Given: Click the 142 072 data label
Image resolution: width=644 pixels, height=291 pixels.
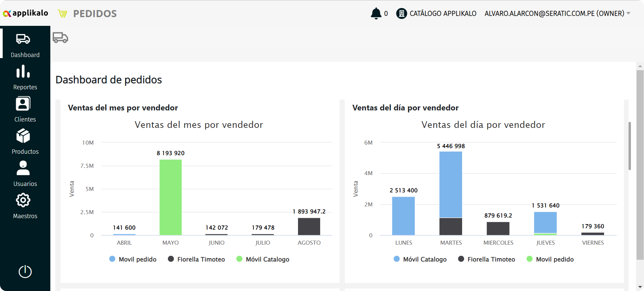Looking at the screenshot, I should (x=216, y=228).
